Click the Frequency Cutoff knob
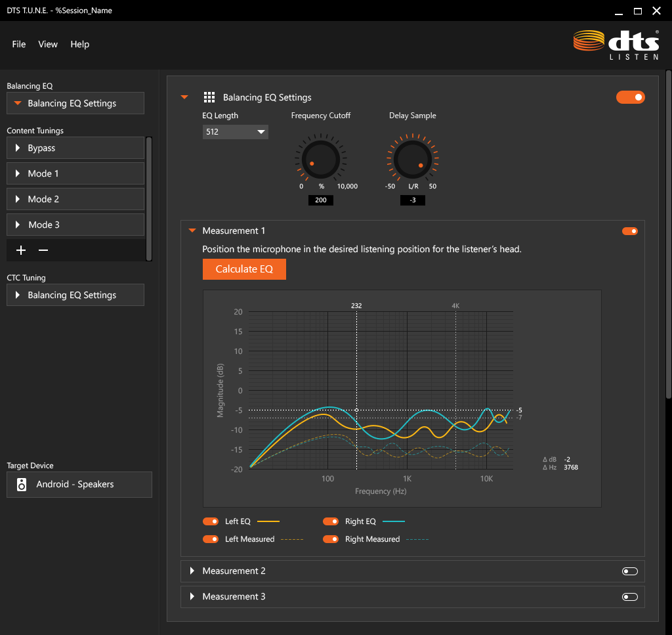Screen dimensions: 672x635 (x=320, y=160)
